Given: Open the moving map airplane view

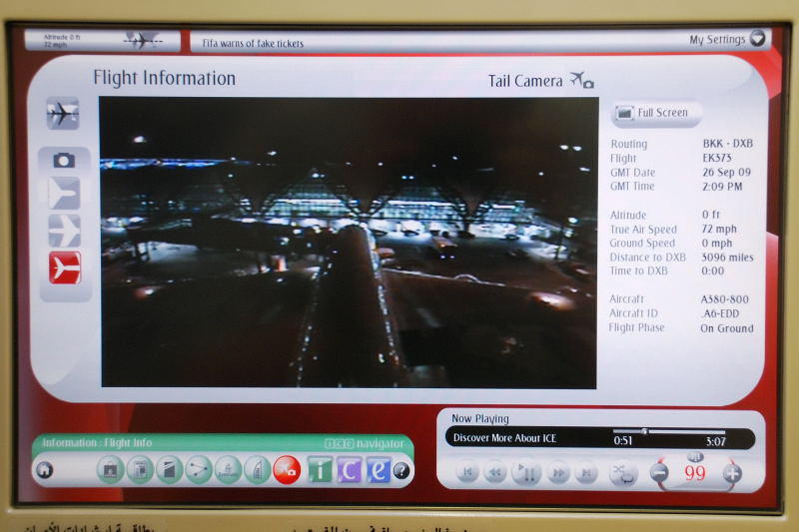Looking at the screenshot, I should click(63, 113).
